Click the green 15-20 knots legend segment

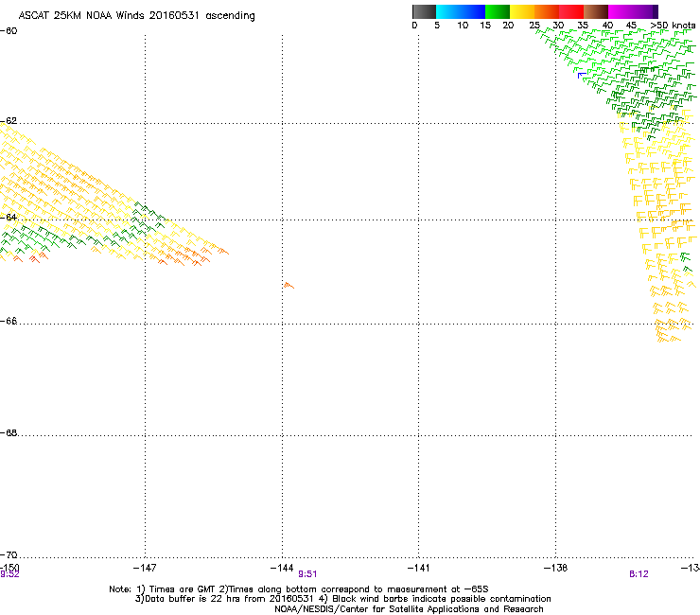(498, 11)
